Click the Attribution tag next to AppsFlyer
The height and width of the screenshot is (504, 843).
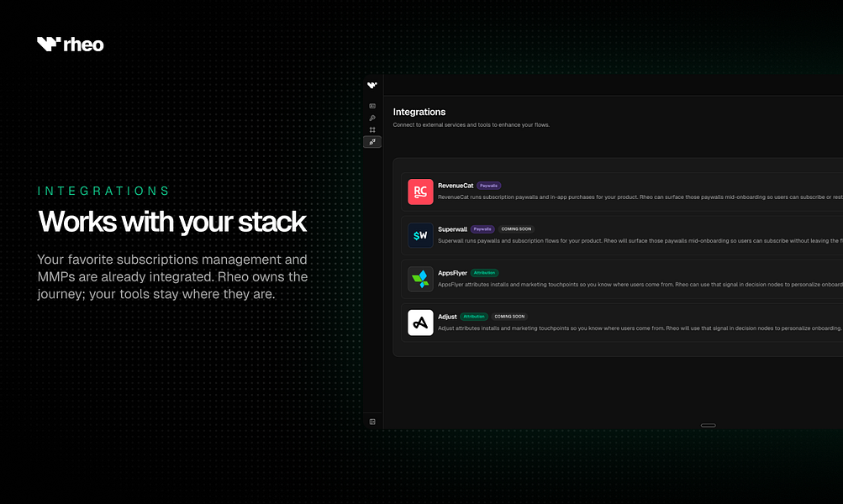[x=484, y=273]
